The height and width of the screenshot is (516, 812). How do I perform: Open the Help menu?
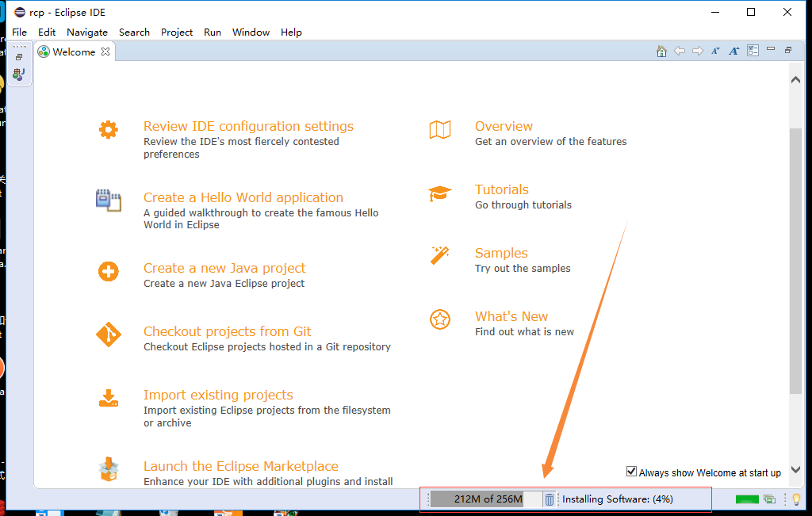click(x=291, y=32)
